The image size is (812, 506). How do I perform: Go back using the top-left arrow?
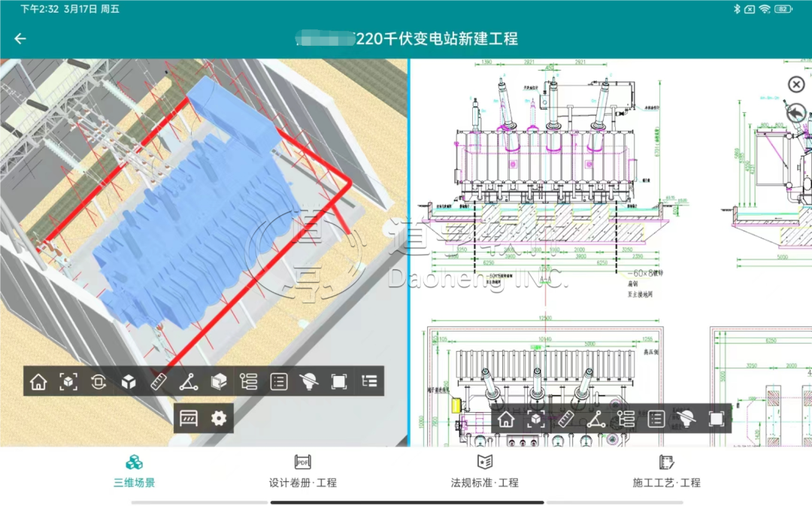(20, 39)
